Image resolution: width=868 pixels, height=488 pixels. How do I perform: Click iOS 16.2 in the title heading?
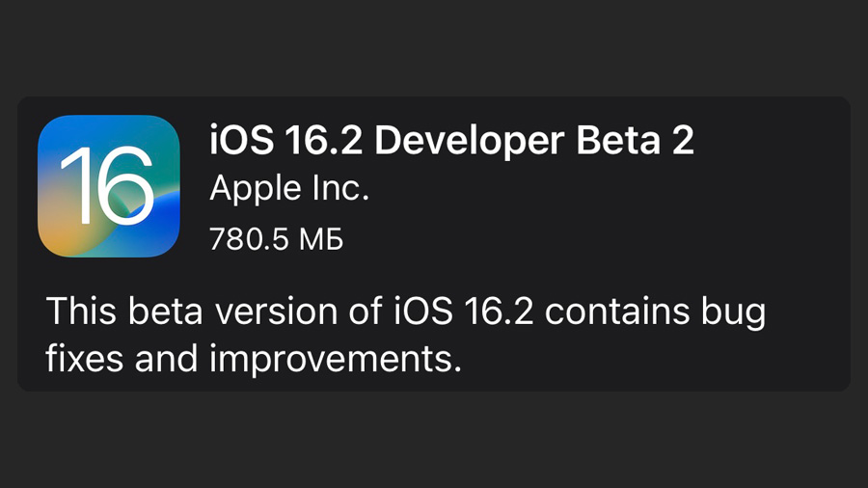click(285, 140)
